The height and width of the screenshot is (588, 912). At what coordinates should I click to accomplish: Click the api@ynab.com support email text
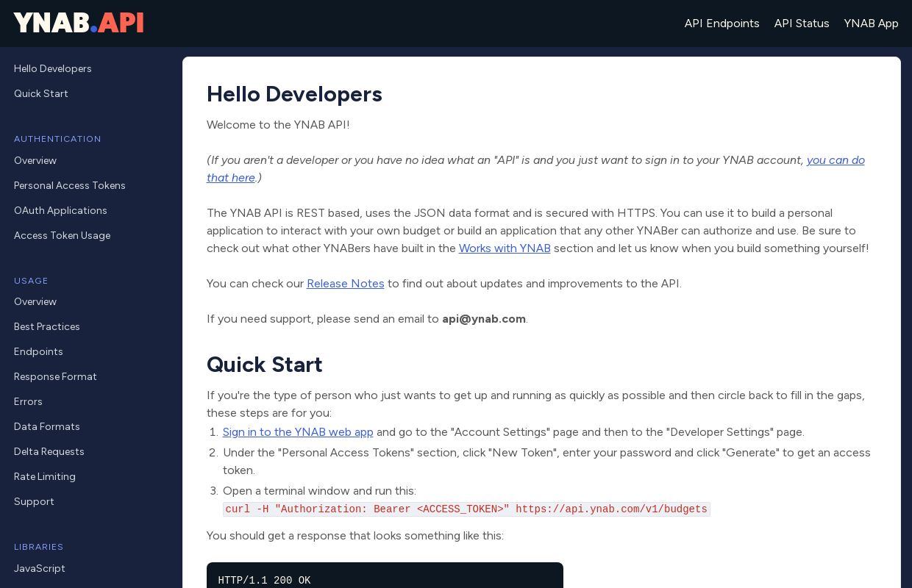[484, 319]
